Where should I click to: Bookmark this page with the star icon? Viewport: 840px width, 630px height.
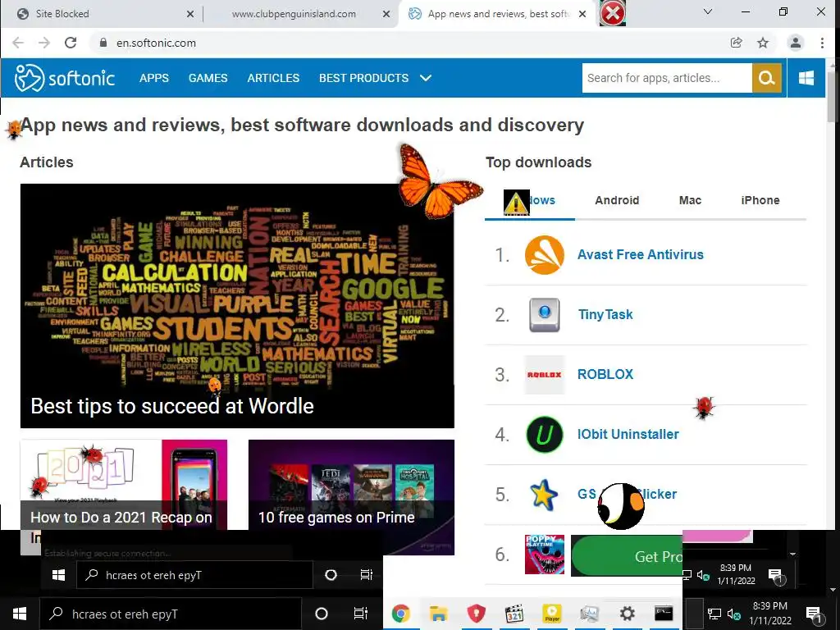coord(763,43)
